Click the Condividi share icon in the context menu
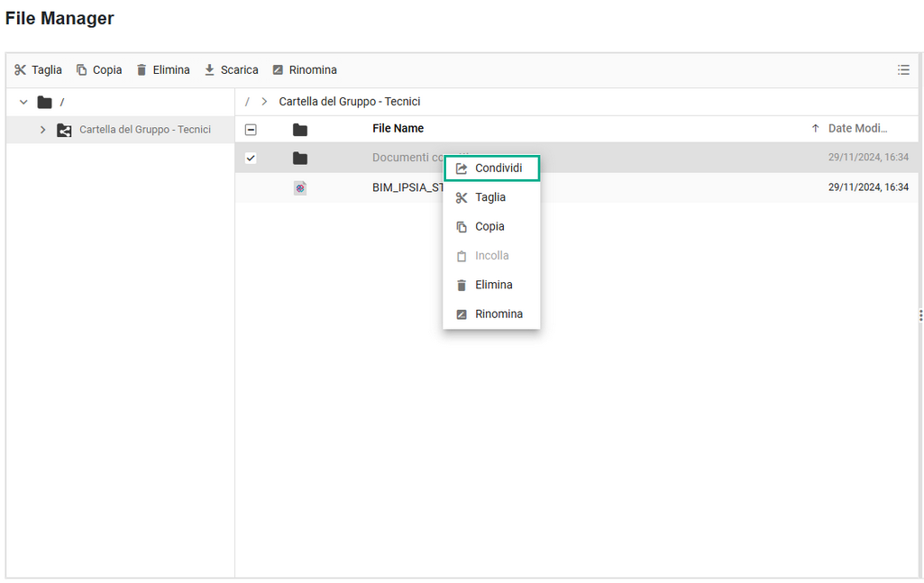Viewport: 924px width, 583px height. click(461, 168)
